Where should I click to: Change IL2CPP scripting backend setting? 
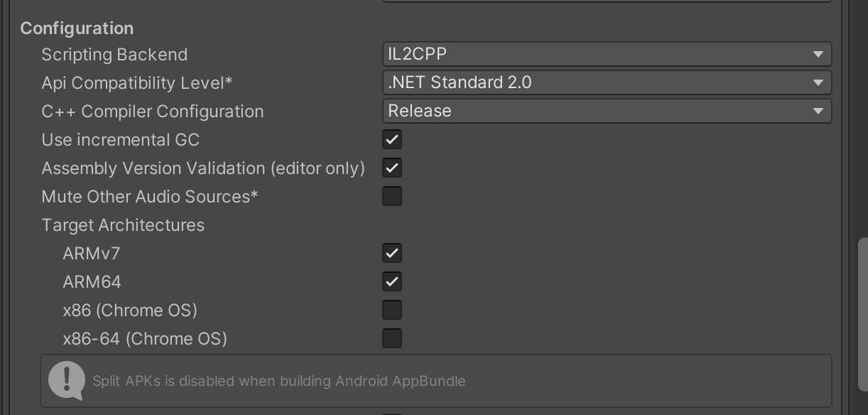coord(607,54)
